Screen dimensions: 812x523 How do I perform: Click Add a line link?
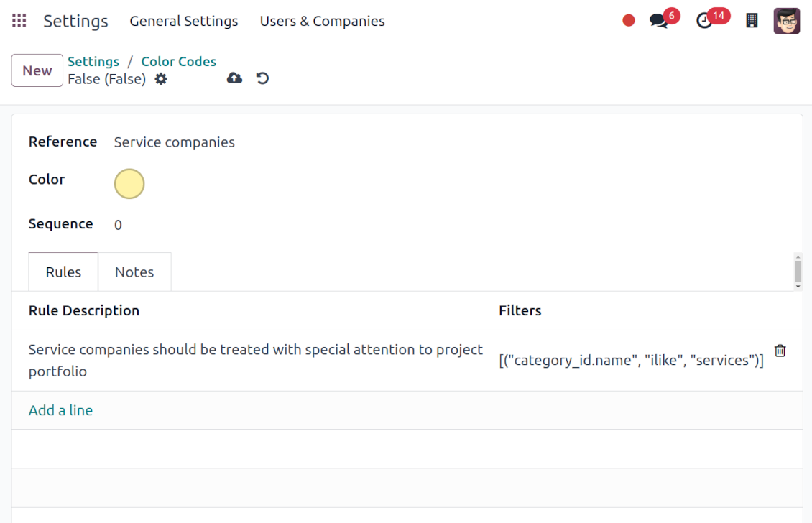[60, 410]
